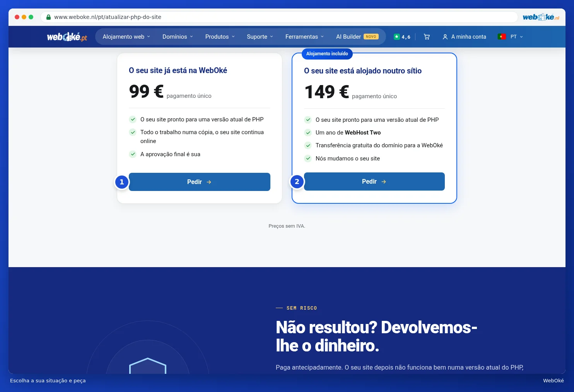Click the heading O seu site já está na WebOké
This screenshot has height=392, width=574.
point(178,70)
